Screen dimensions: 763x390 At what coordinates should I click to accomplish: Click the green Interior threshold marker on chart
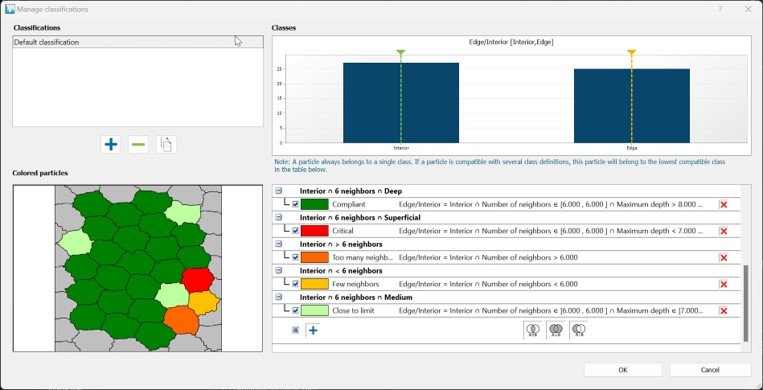point(400,52)
